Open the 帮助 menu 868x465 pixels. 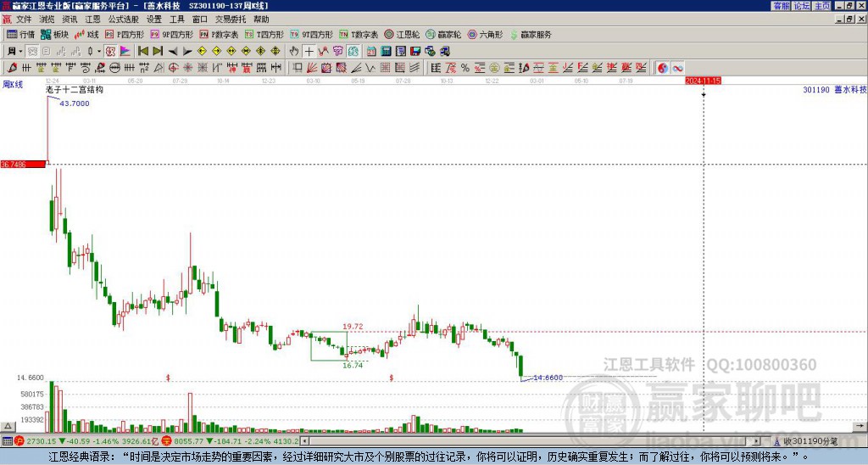tap(261, 20)
